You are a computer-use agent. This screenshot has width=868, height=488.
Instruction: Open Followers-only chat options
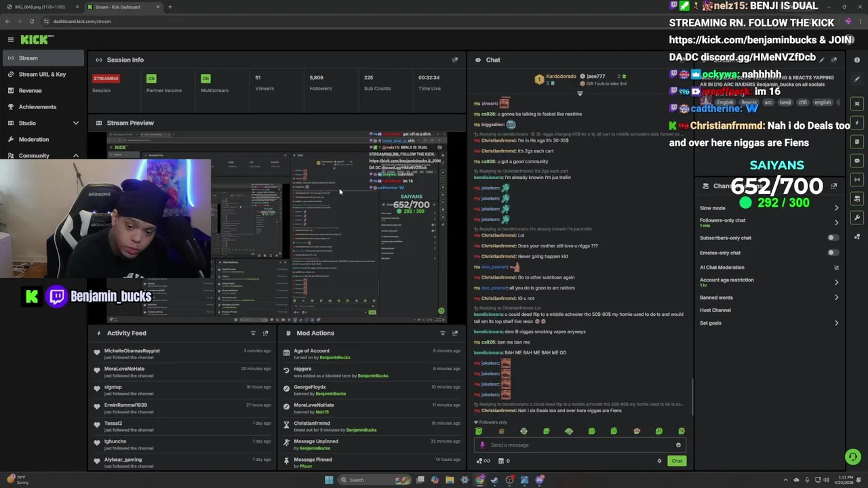pyautogui.click(x=768, y=222)
